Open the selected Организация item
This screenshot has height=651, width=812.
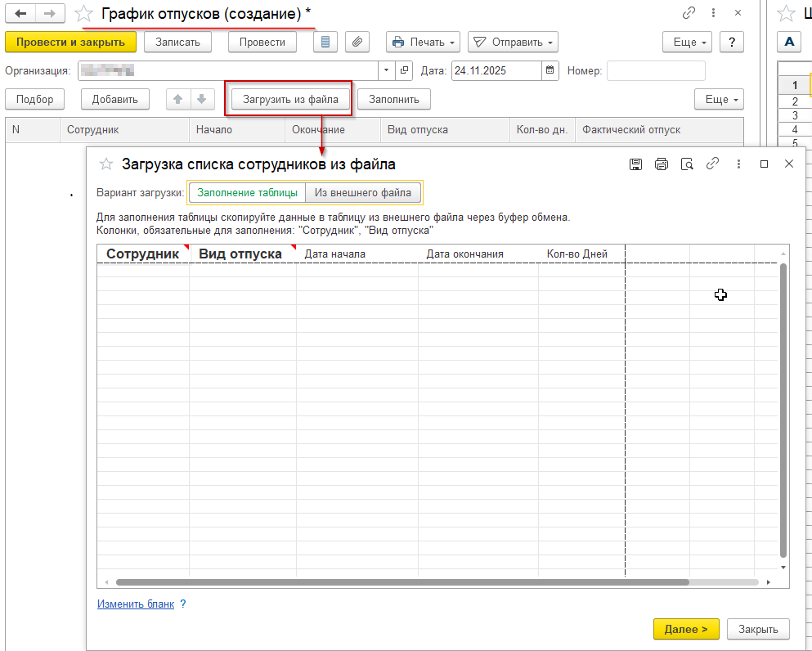404,70
